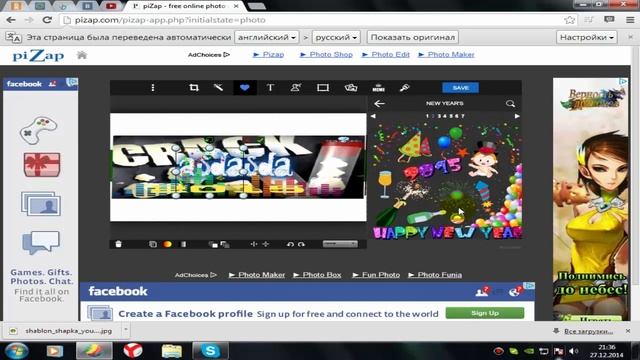640x360 pixels.
Task: Open Yandex browser from taskbar
Action: [133, 351]
